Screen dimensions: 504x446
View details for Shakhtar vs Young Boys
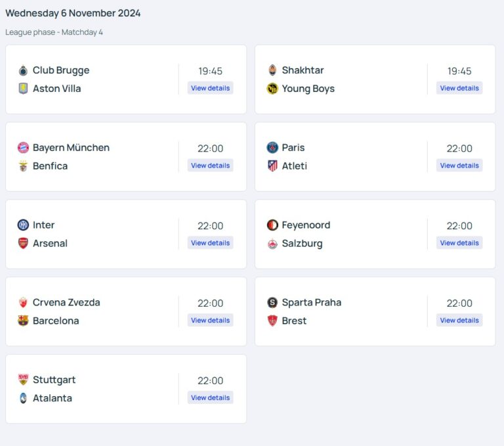pyautogui.click(x=459, y=88)
